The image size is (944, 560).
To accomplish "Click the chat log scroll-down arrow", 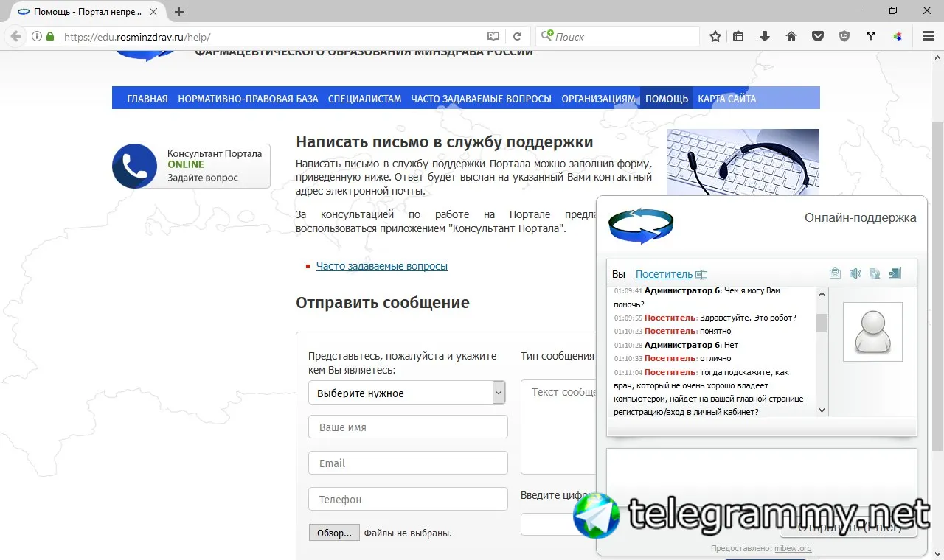I will (x=822, y=410).
